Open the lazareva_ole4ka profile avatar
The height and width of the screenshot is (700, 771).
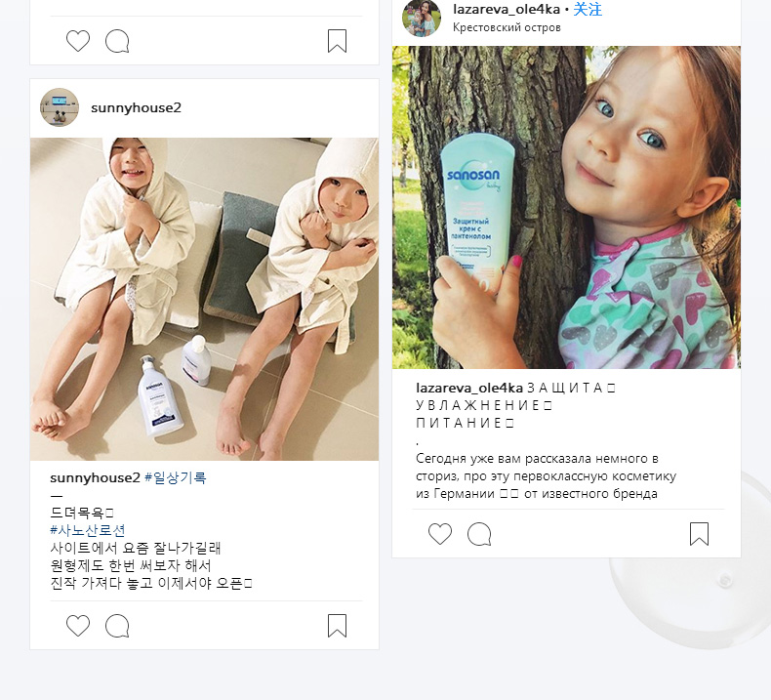[x=422, y=18]
